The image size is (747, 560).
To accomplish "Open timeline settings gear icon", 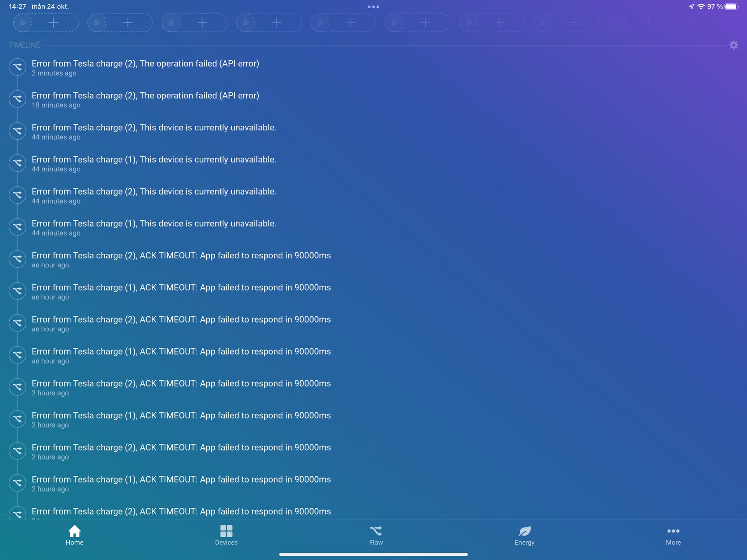I will [733, 45].
